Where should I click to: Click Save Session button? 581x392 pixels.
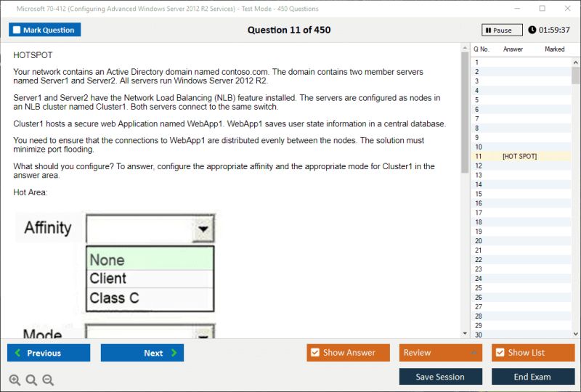coord(441,377)
